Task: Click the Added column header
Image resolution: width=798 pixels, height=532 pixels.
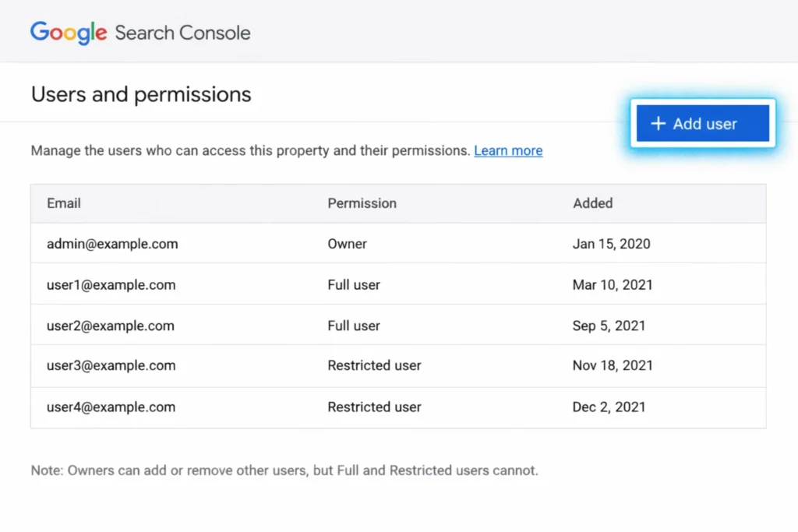Action: point(592,203)
